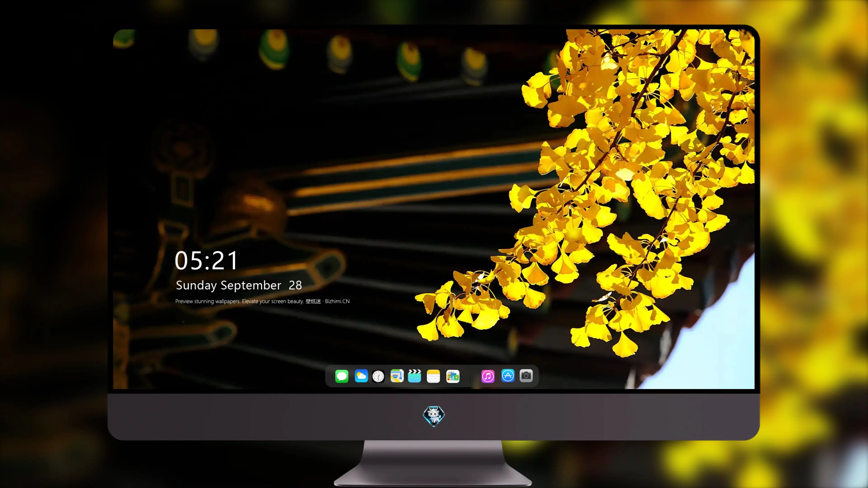Viewport: 868px width, 488px height.
Task: Open the Videos clapperboard app
Action: 415,376
